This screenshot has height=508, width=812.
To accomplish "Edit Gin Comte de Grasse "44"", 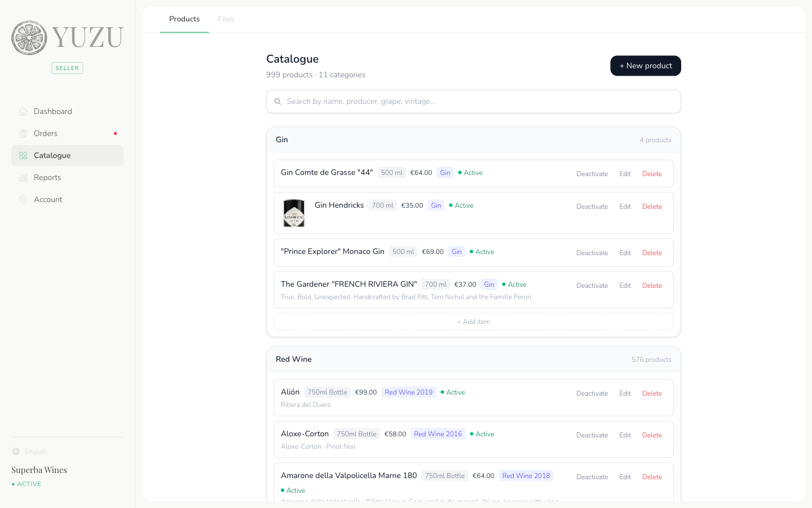I will point(625,174).
